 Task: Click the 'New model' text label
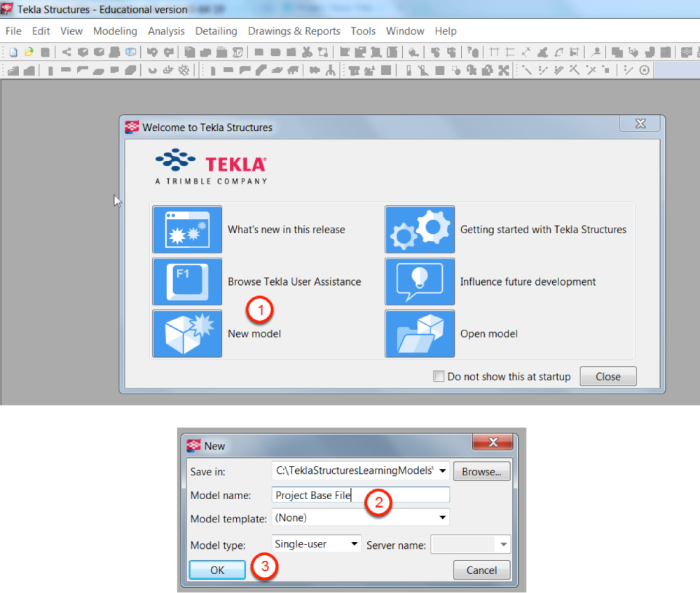pos(254,334)
